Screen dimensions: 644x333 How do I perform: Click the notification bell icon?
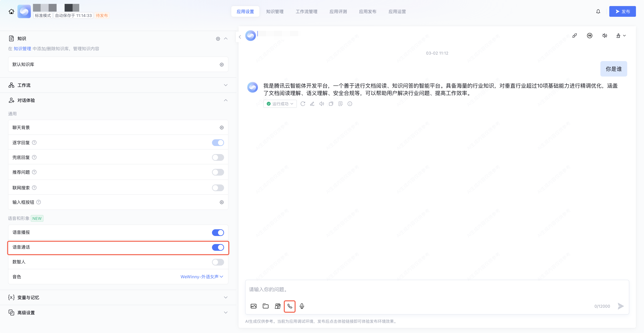(x=598, y=12)
